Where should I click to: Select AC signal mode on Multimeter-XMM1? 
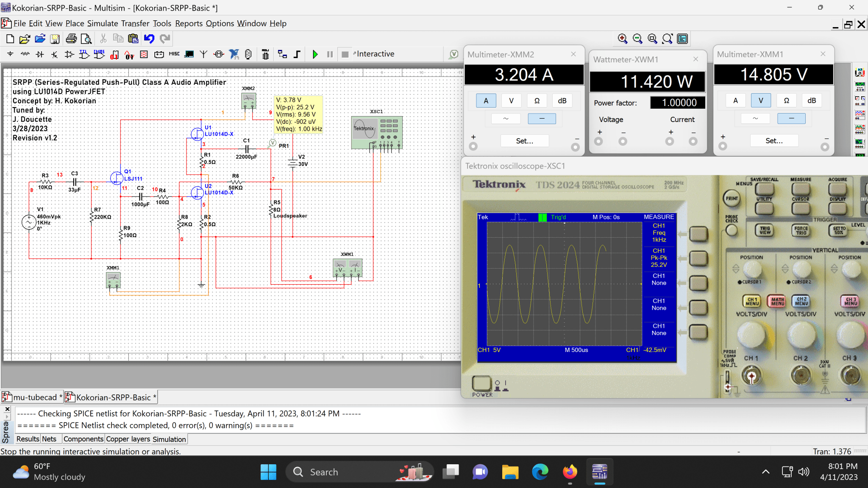point(755,118)
